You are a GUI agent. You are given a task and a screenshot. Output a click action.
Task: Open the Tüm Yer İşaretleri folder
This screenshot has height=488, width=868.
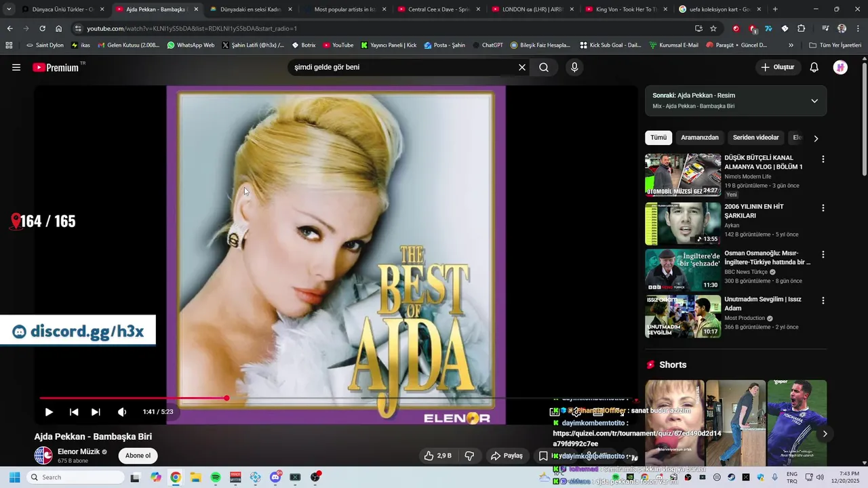tap(835, 45)
